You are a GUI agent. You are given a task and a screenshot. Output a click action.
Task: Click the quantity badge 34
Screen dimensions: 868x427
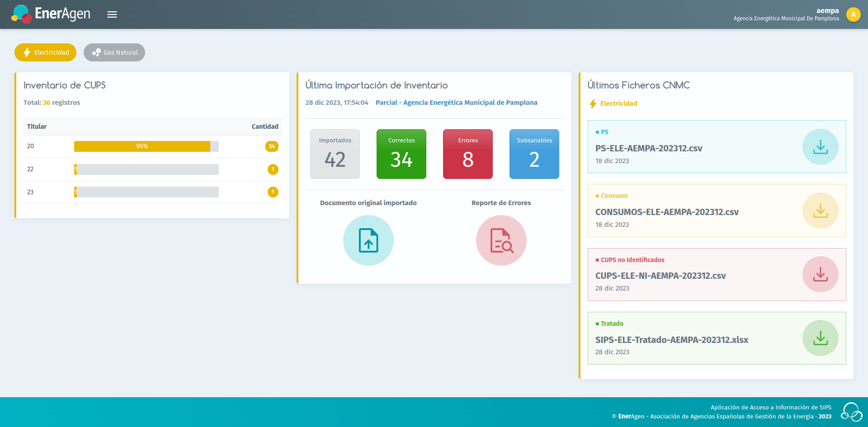coord(272,146)
